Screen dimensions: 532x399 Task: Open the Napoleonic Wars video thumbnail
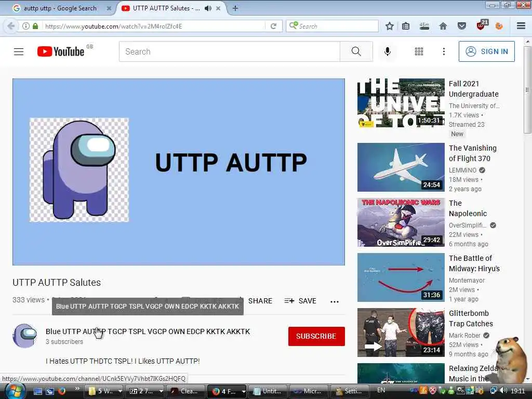(x=401, y=222)
